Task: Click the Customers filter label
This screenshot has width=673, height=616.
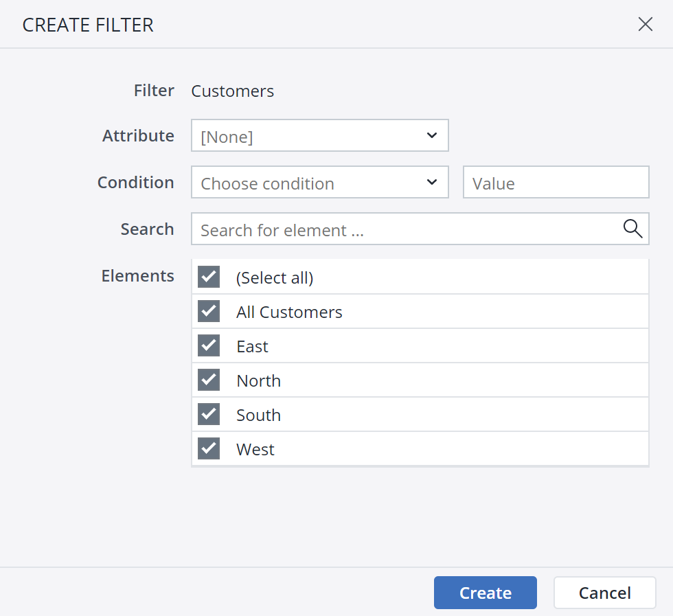Action: (232, 91)
